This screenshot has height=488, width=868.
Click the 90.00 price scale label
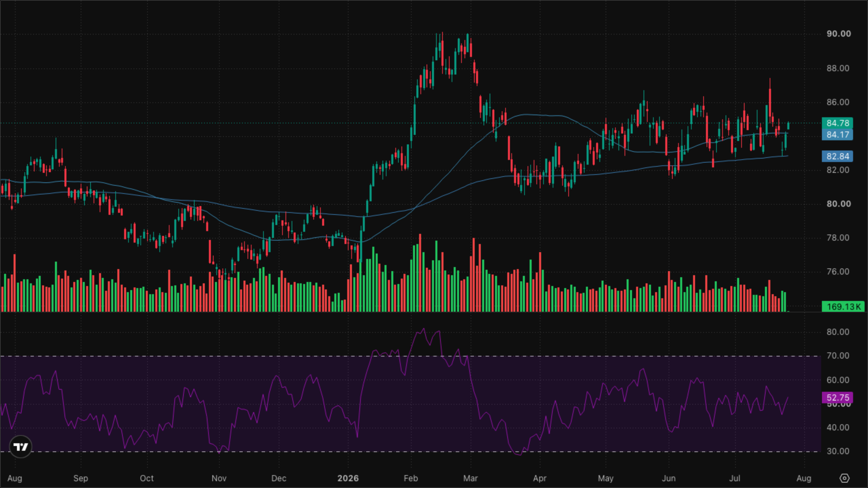pyautogui.click(x=839, y=34)
